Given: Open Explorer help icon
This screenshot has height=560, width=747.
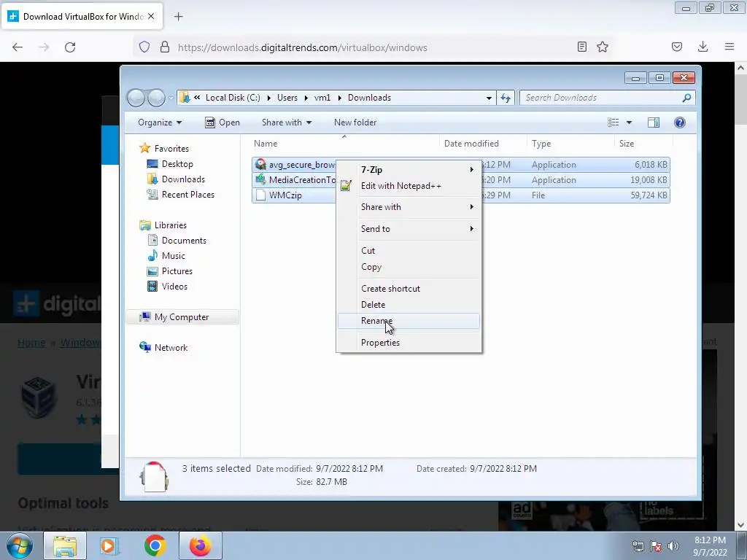Looking at the screenshot, I should 680,122.
